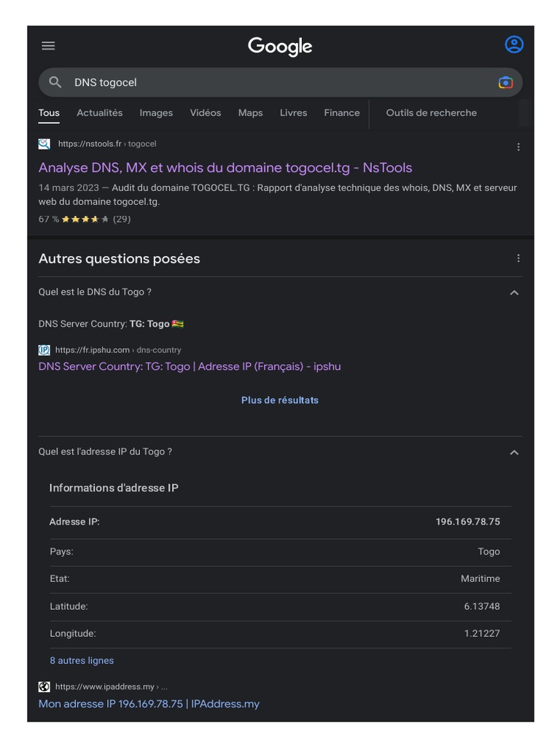Open NsTools togocel.tg analysis link

[225, 168]
